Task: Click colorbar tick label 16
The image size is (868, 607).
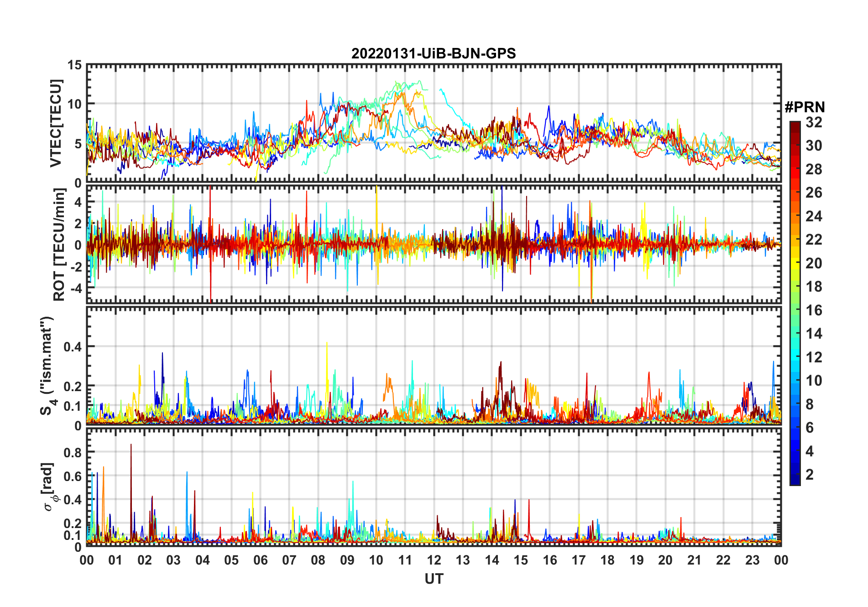Action: [814, 310]
